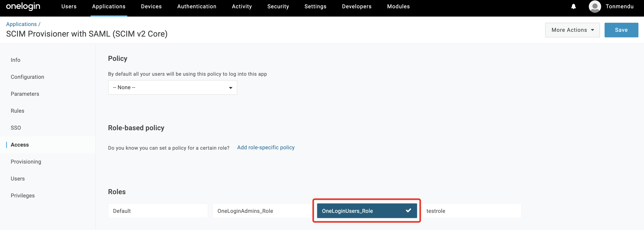Click the Save button
The height and width of the screenshot is (230, 644).
tap(621, 30)
